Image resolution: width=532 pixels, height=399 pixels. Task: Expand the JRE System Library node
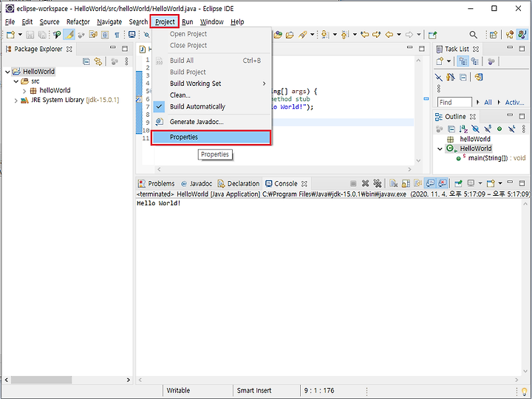tap(16, 100)
